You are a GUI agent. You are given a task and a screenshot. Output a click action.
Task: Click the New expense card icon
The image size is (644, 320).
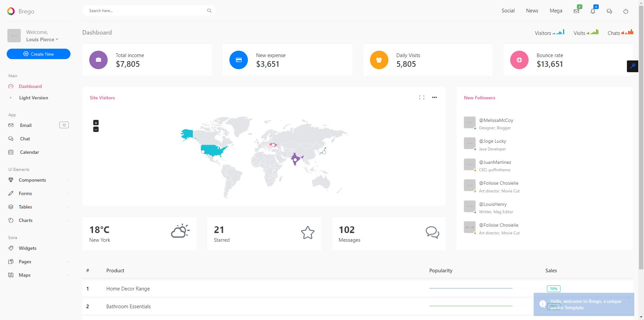[x=238, y=60]
